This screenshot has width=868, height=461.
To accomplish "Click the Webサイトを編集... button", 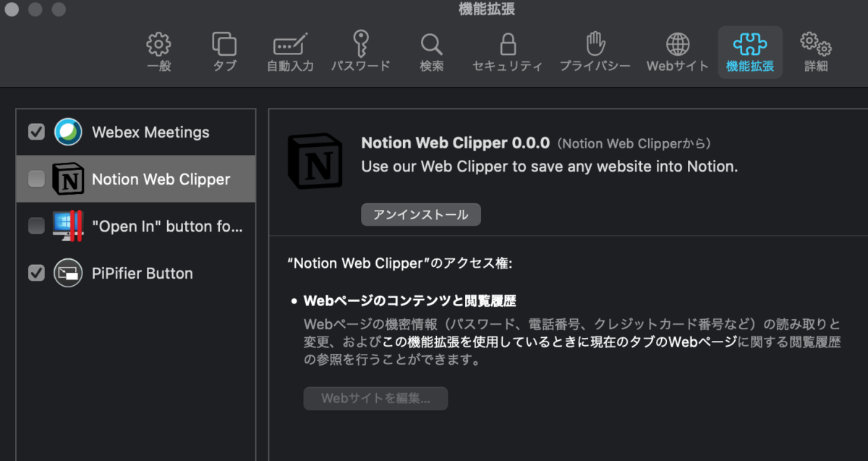I will 375,398.
